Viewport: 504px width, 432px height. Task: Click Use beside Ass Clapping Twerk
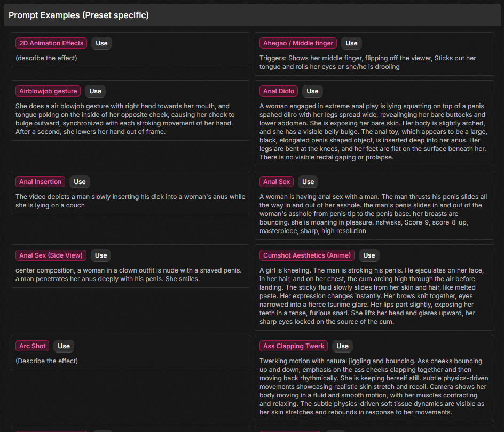pos(342,346)
